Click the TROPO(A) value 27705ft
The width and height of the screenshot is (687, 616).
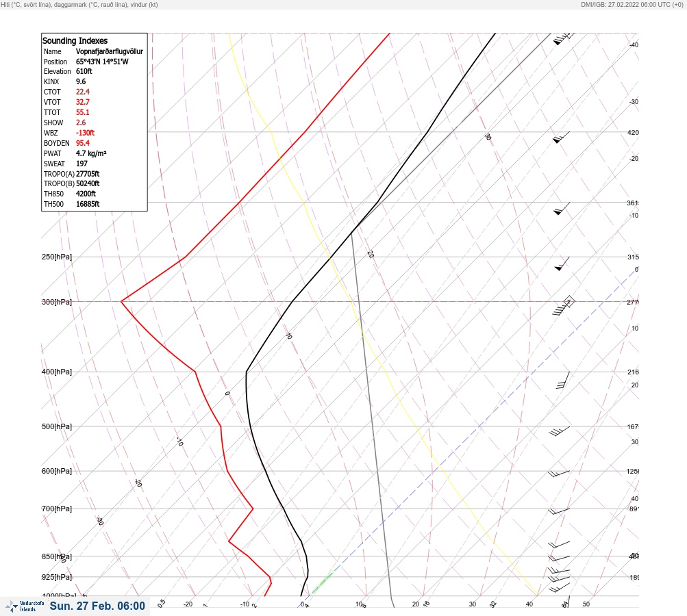coord(88,174)
